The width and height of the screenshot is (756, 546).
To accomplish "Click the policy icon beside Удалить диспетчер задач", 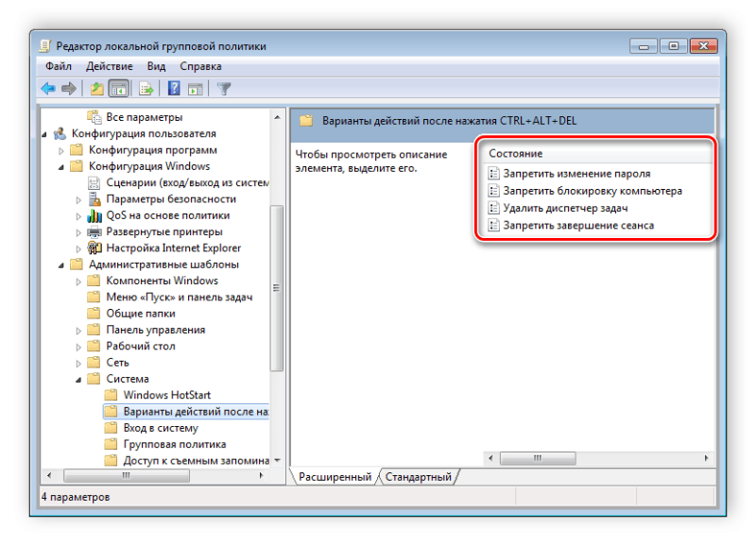I will 493,208.
